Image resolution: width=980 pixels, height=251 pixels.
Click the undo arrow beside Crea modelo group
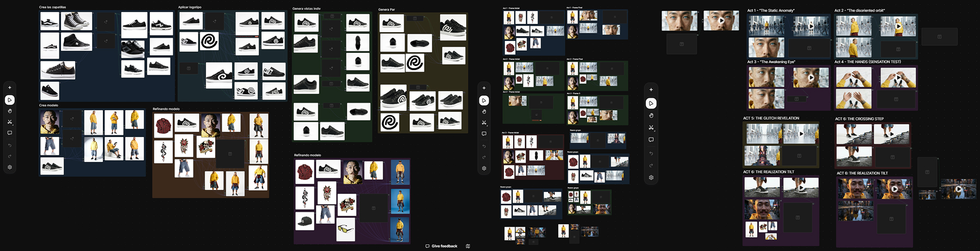point(10,145)
